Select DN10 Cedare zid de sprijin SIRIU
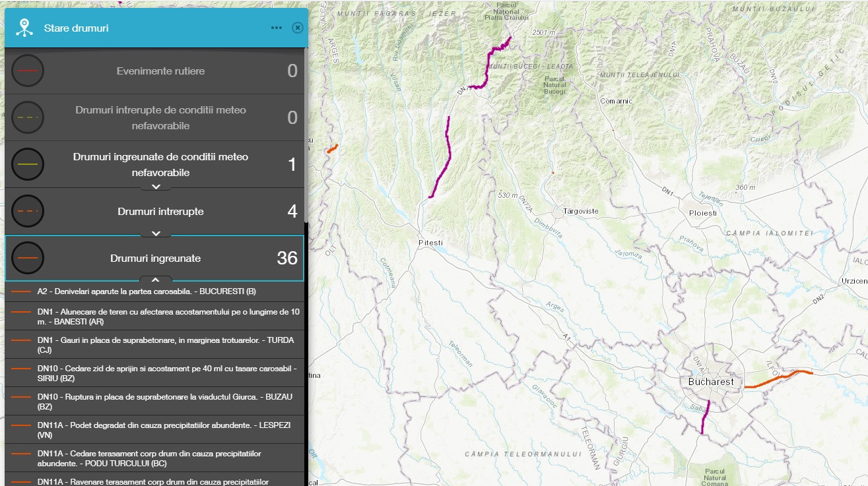 pyautogui.click(x=167, y=373)
